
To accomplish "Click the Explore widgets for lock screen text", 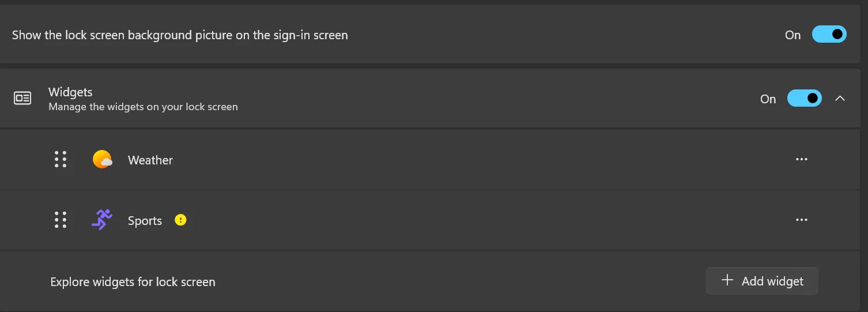I will tap(133, 282).
